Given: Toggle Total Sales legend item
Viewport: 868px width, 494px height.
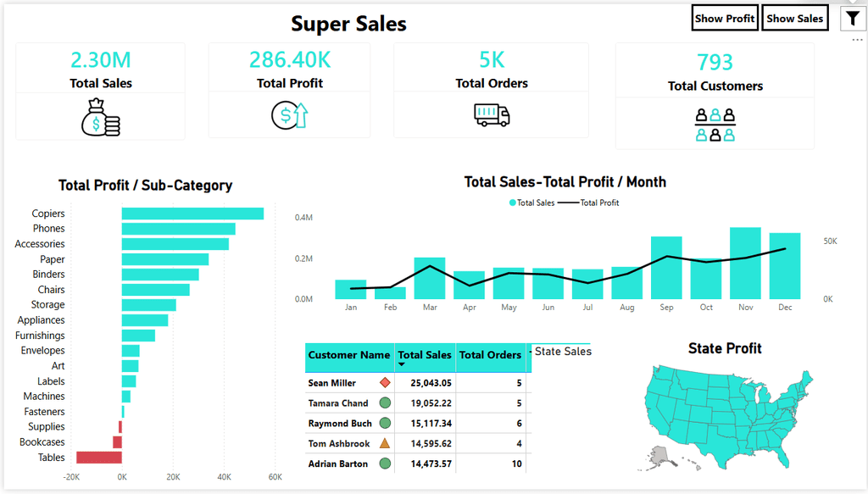Looking at the screenshot, I should tap(531, 203).
